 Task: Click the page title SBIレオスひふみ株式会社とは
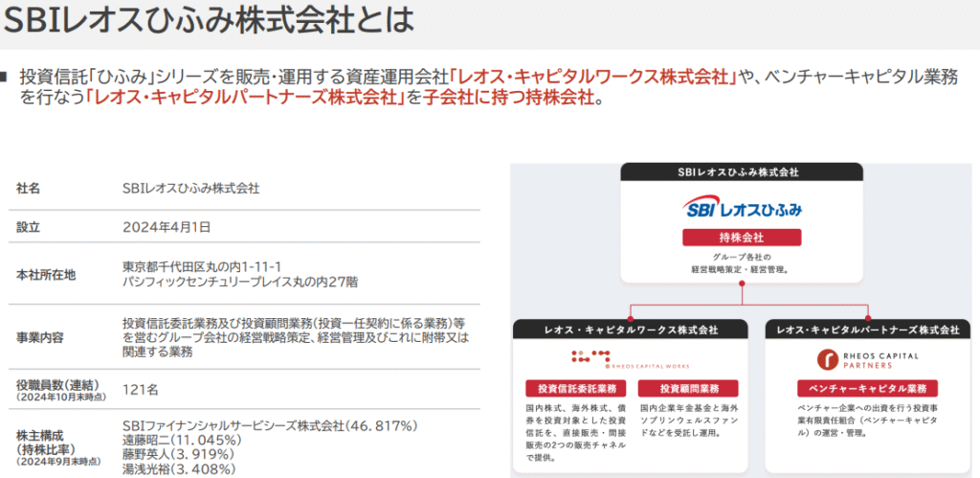pyautogui.click(x=209, y=21)
